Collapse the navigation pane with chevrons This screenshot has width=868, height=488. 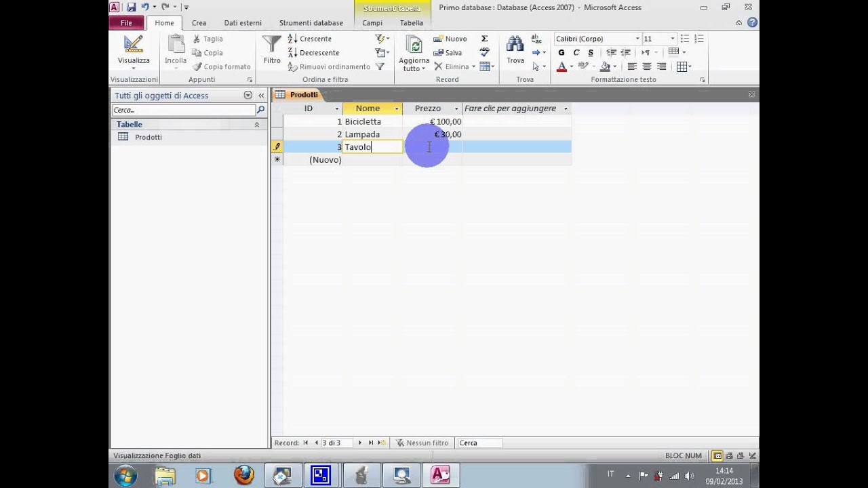[261, 96]
